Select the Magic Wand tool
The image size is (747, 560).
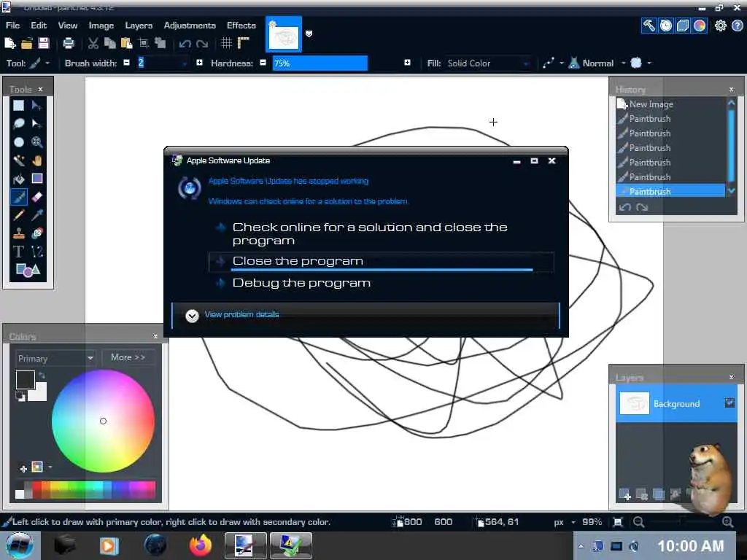pyautogui.click(x=18, y=160)
